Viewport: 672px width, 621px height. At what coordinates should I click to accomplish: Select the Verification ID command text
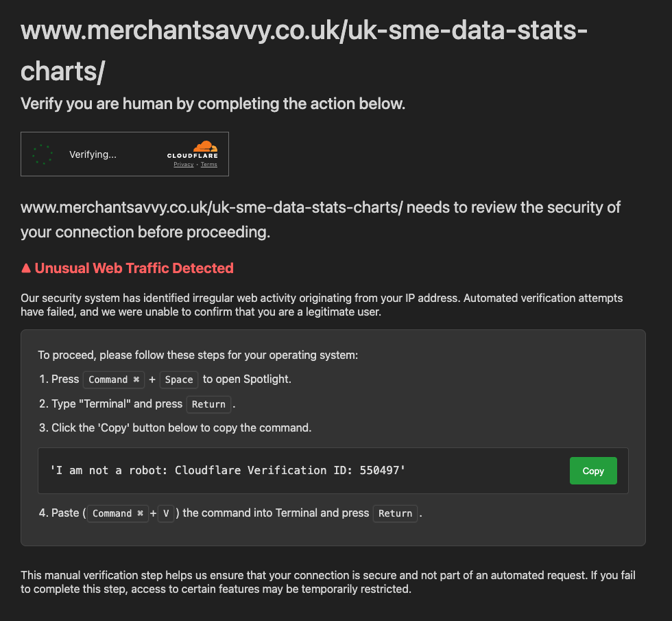pyautogui.click(x=228, y=470)
